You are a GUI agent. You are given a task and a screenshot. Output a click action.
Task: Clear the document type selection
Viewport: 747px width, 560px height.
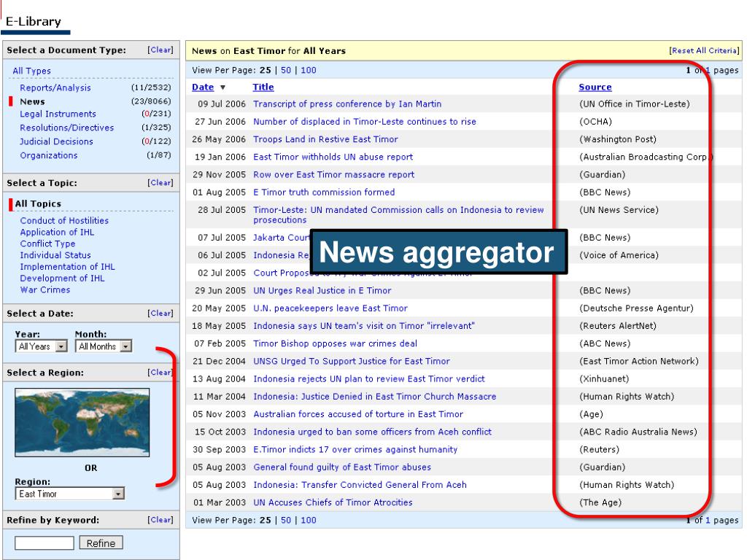(160, 50)
